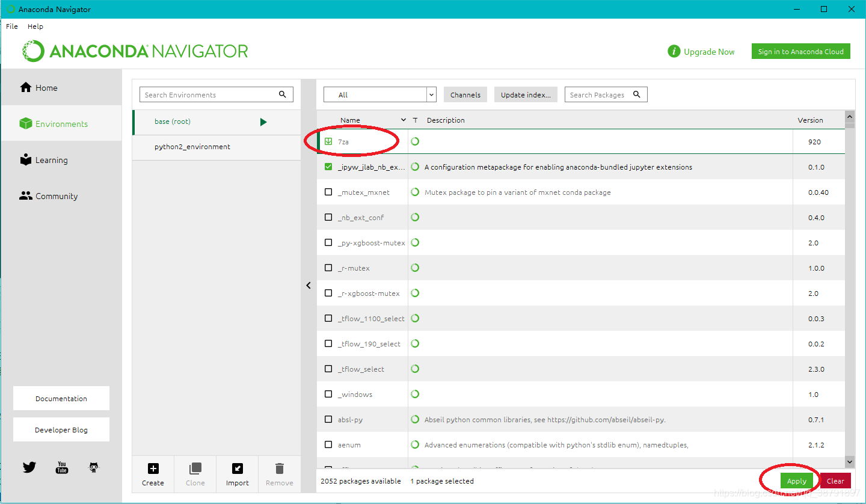Check the absl-py package checkbox
The image size is (866, 504).
click(328, 420)
